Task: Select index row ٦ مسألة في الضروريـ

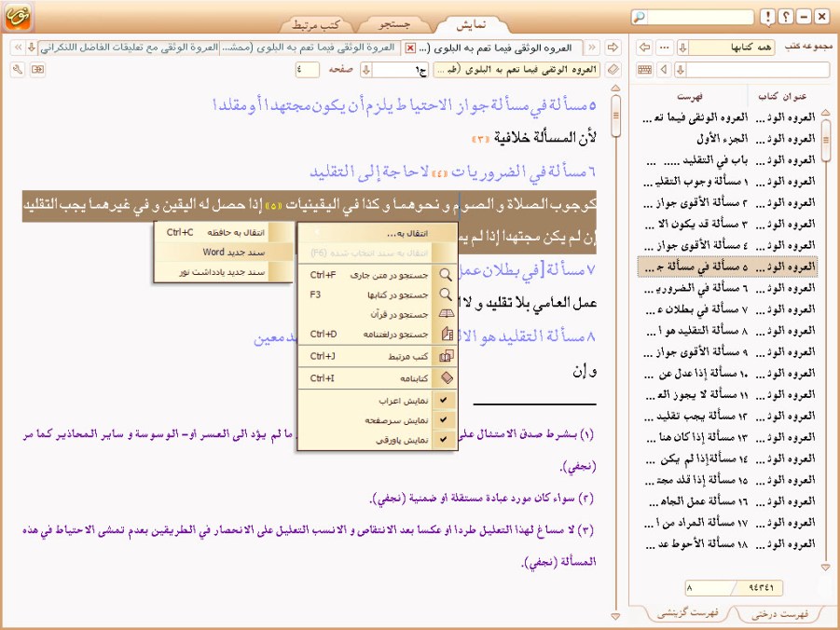Action: pos(728,288)
